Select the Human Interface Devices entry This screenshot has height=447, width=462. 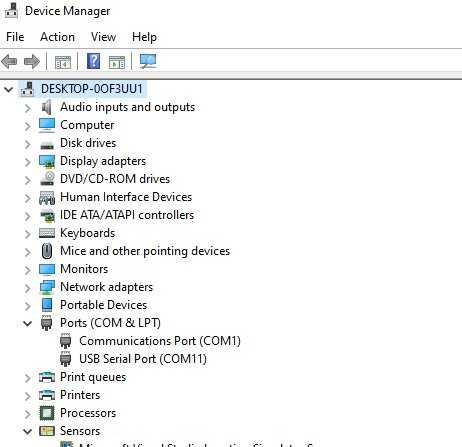(126, 197)
